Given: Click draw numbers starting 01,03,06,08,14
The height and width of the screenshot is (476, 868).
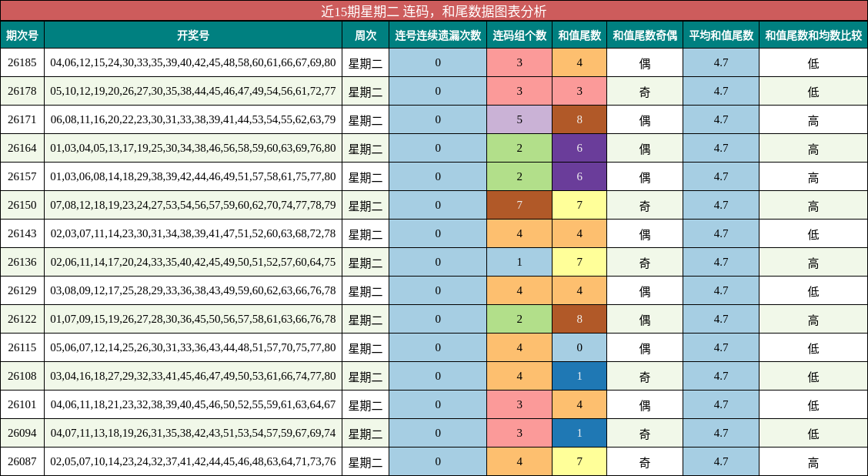Looking at the screenshot, I should tap(193, 177).
